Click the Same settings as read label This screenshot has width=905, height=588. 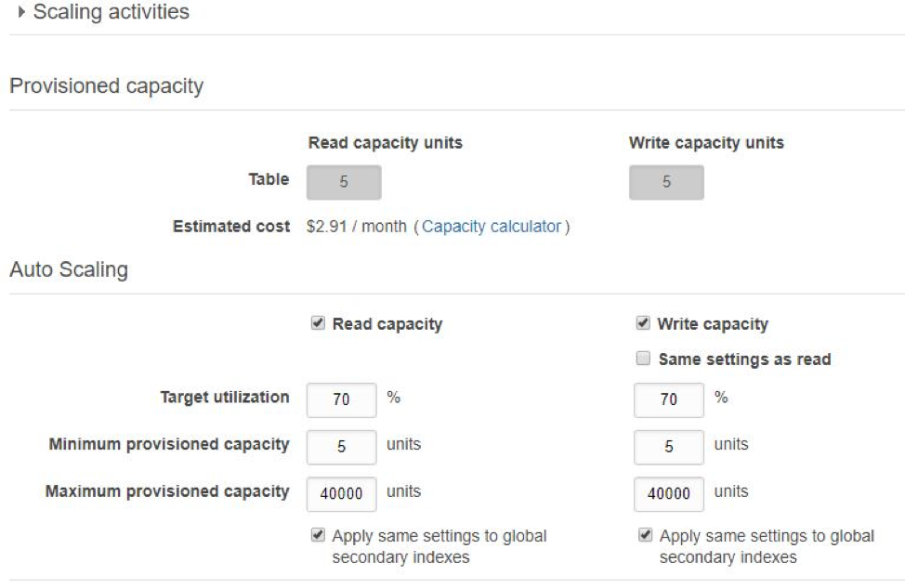[744, 359]
